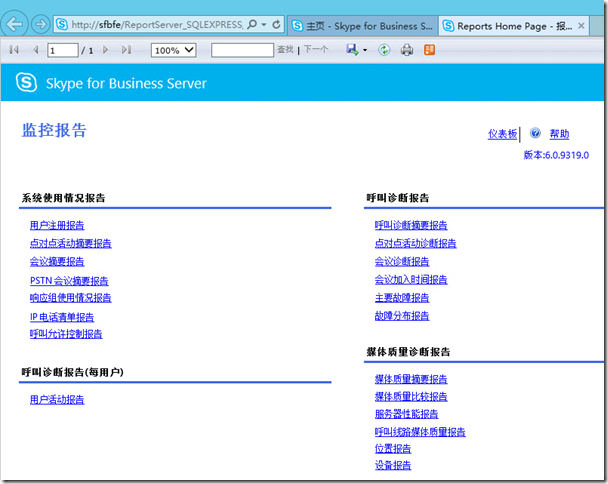Click the browser Back arrow button
The width and height of the screenshot is (608, 484).
point(14,24)
